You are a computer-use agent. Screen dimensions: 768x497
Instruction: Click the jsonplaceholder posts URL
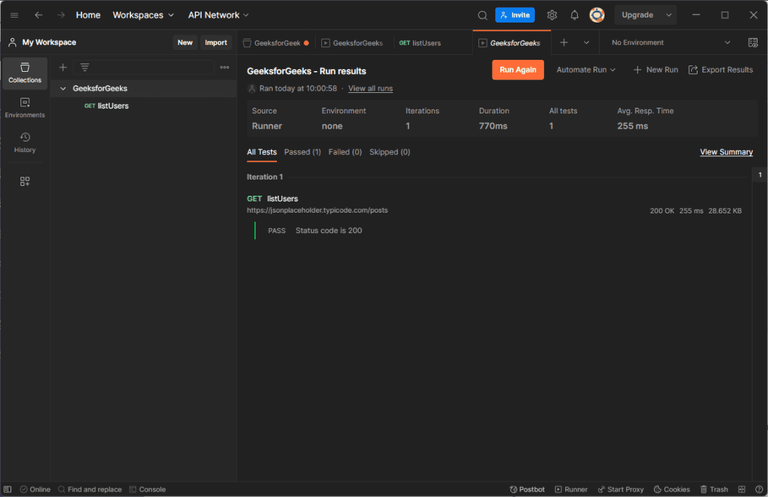[317, 210]
